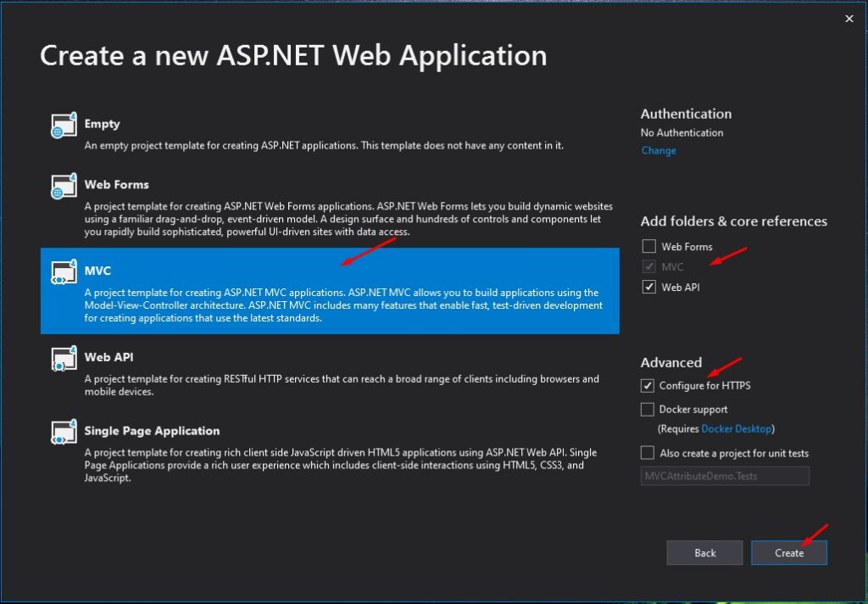Enable Docker support

tap(648, 409)
